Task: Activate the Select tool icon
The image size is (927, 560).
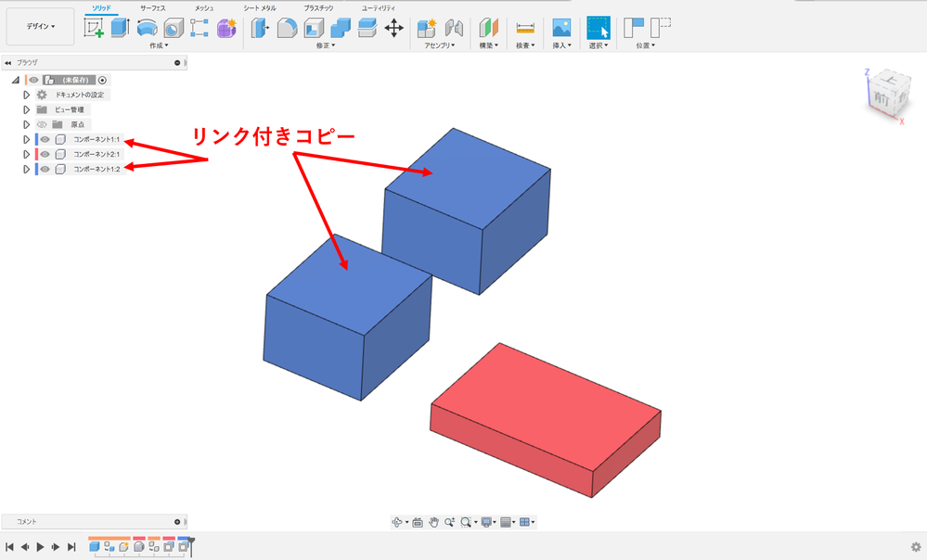Action: pos(598,28)
